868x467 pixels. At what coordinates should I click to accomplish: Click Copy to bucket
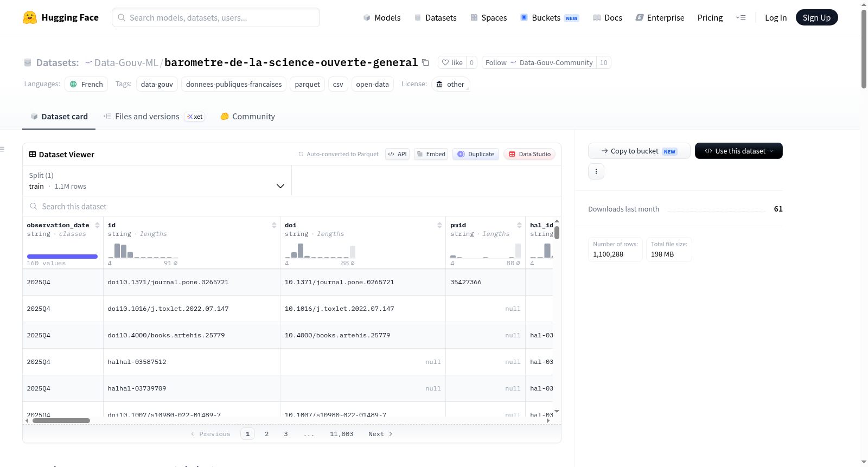coord(639,151)
